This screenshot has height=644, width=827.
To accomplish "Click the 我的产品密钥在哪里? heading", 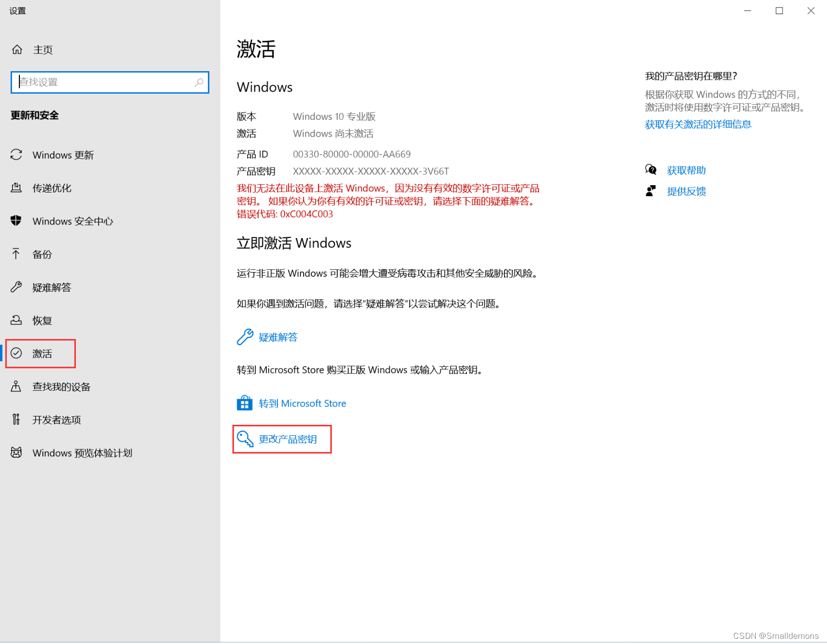I will tap(691, 76).
